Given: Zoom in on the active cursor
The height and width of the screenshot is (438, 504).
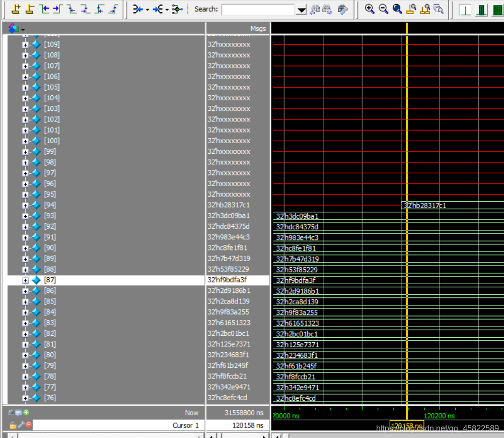Looking at the screenshot, I should coord(411,9).
